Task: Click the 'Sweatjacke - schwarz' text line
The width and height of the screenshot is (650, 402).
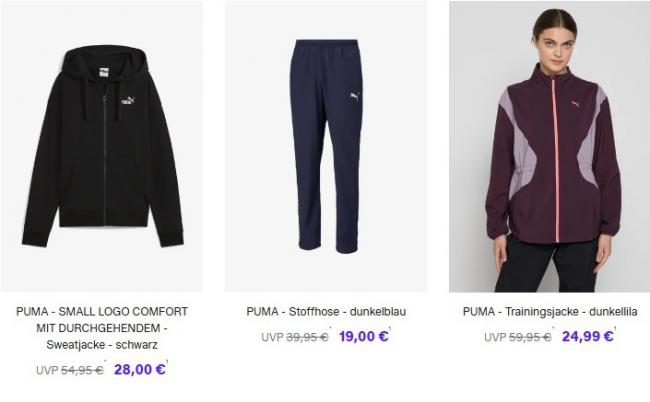Action: [102, 345]
